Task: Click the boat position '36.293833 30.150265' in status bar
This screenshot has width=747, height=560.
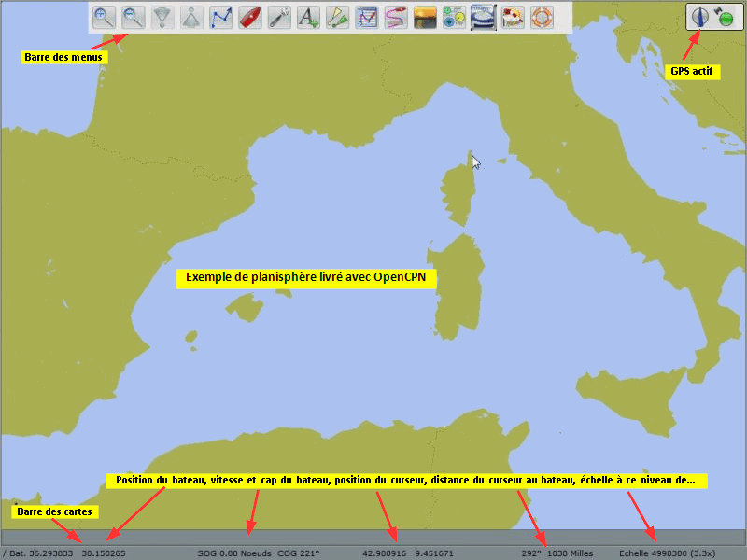Action: (78, 553)
